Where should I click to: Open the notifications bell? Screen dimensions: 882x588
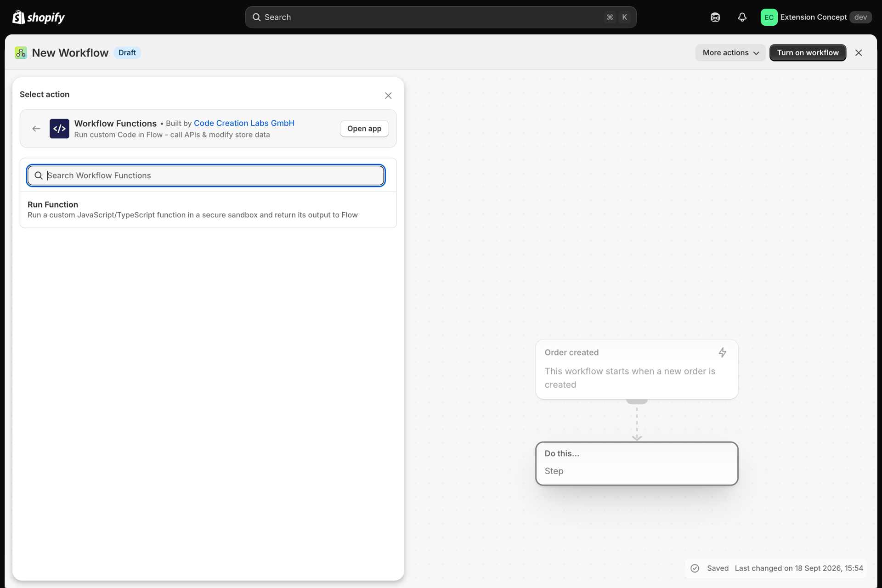click(742, 17)
